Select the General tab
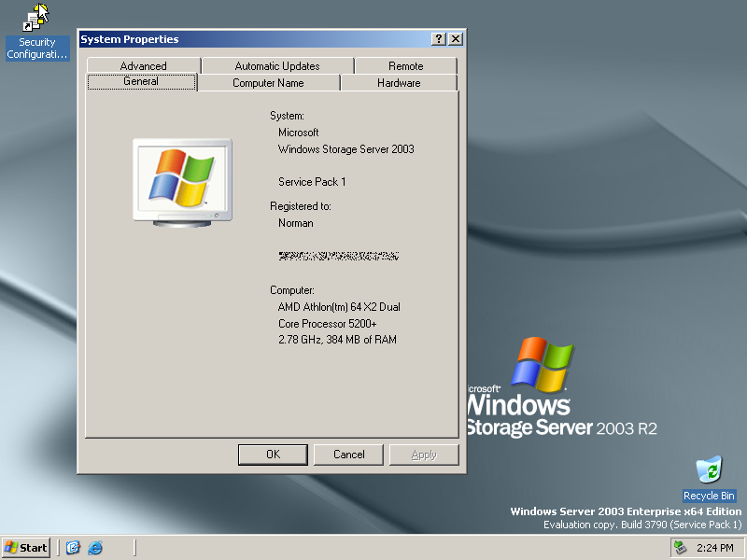747x560 pixels. click(x=141, y=82)
